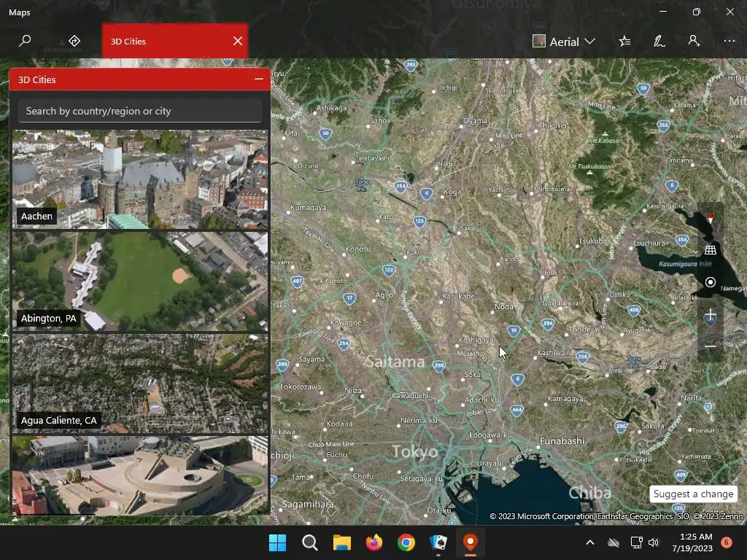Open the volume speaker tray icon
The image size is (747, 560).
point(653,542)
